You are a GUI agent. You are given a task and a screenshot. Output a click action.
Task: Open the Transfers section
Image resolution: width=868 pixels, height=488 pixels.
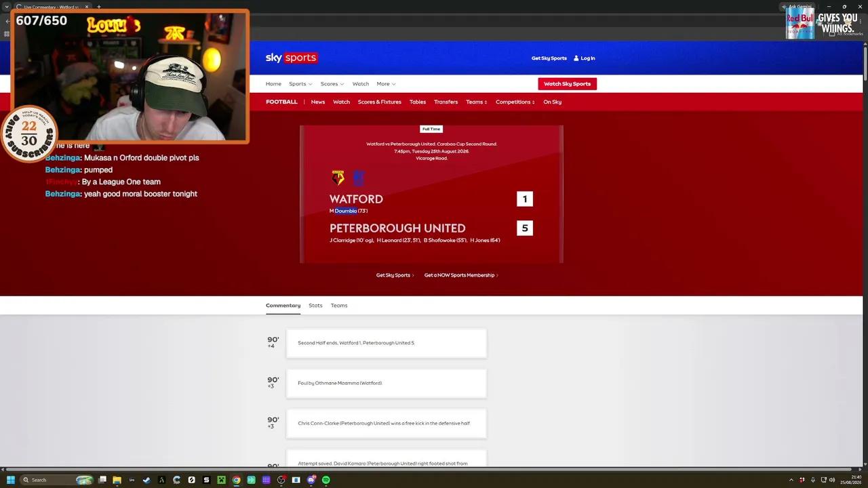pos(446,102)
